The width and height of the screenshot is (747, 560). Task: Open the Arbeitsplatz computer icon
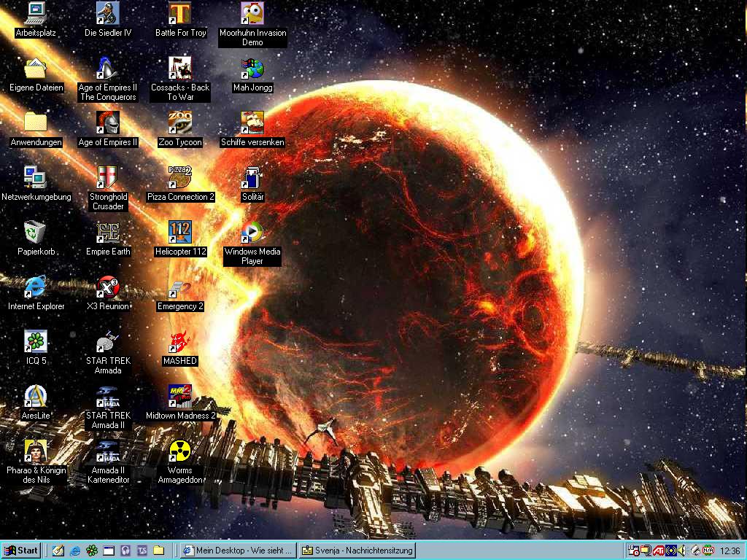click(35, 14)
